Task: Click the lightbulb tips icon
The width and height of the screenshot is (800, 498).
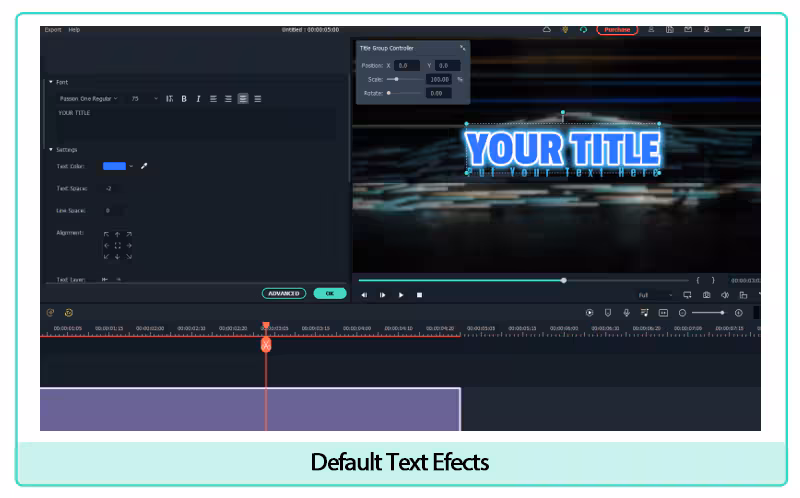Action: pos(565,30)
